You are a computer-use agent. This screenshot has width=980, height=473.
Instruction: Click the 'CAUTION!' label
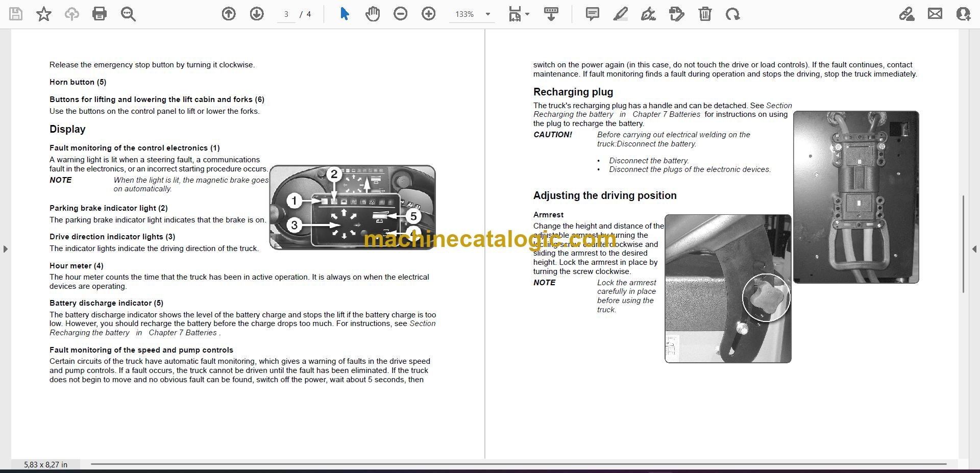point(553,135)
